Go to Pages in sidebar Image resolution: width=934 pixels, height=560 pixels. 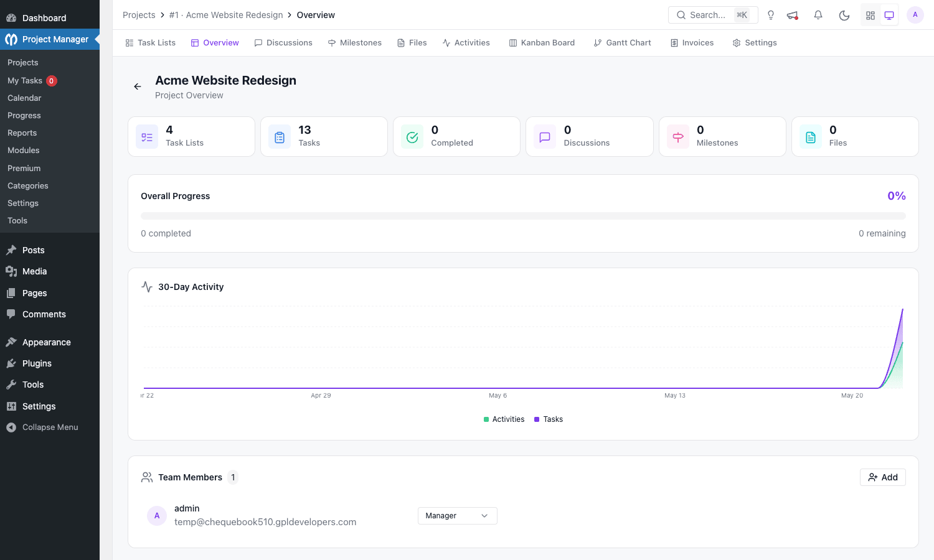(x=50, y=293)
